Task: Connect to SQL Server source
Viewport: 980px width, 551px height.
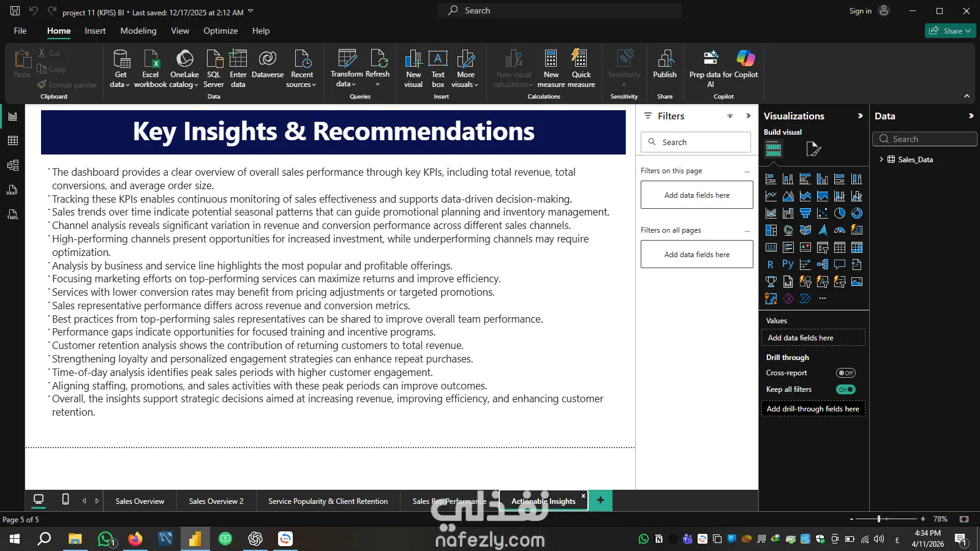Action: [214, 69]
